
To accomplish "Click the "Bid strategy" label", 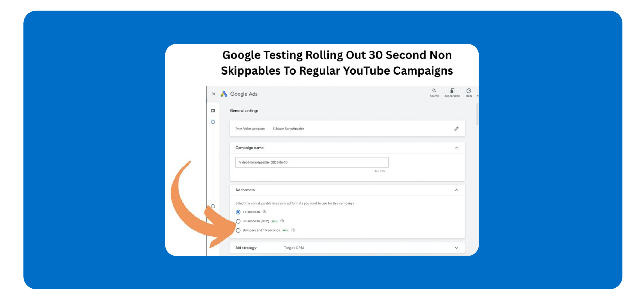I will [246, 248].
